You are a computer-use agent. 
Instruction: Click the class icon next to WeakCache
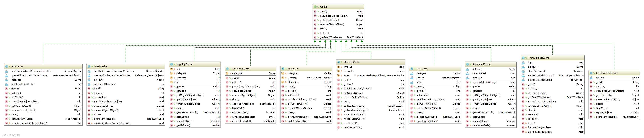(89, 66)
